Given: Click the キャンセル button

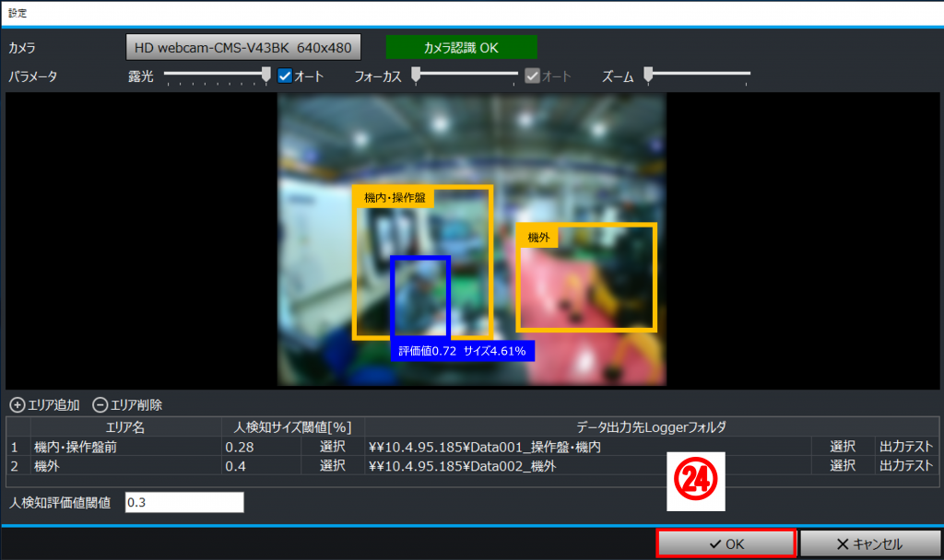Looking at the screenshot, I should (x=870, y=543).
